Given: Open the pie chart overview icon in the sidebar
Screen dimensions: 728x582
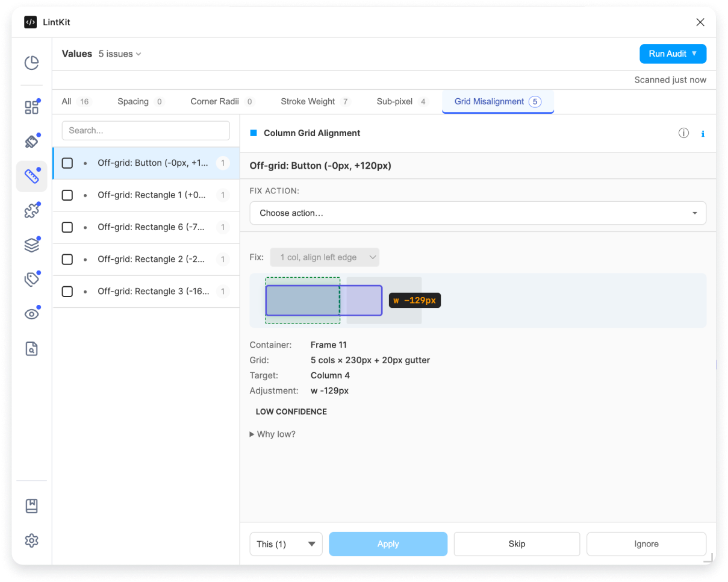Looking at the screenshot, I should (31, 63).
